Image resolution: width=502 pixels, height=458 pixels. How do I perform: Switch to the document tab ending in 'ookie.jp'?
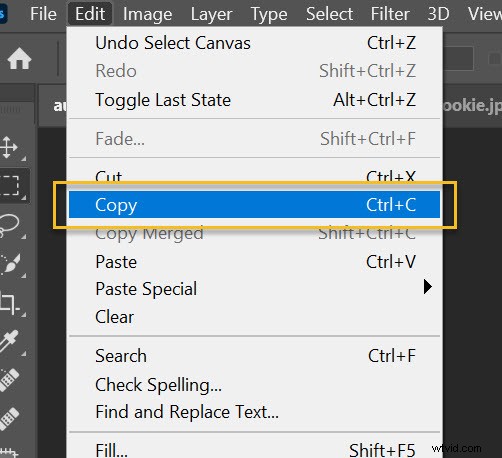click(x=473, y=106)
